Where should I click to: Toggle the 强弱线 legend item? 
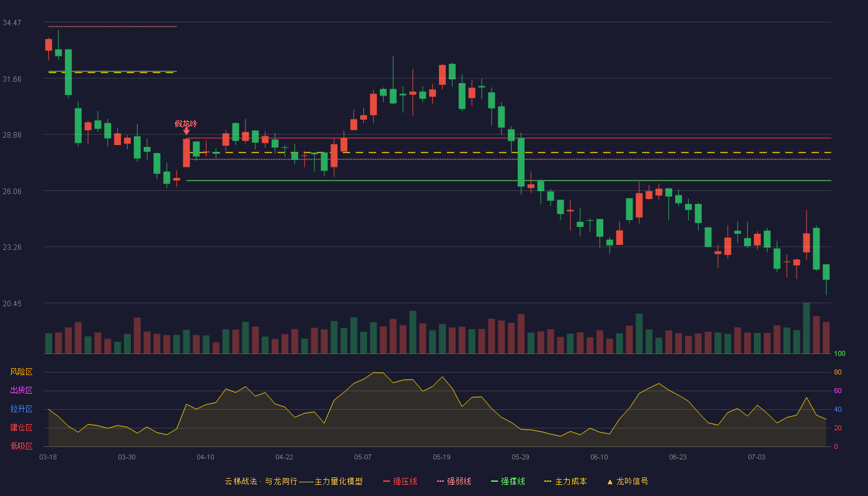tap(454, 481)
